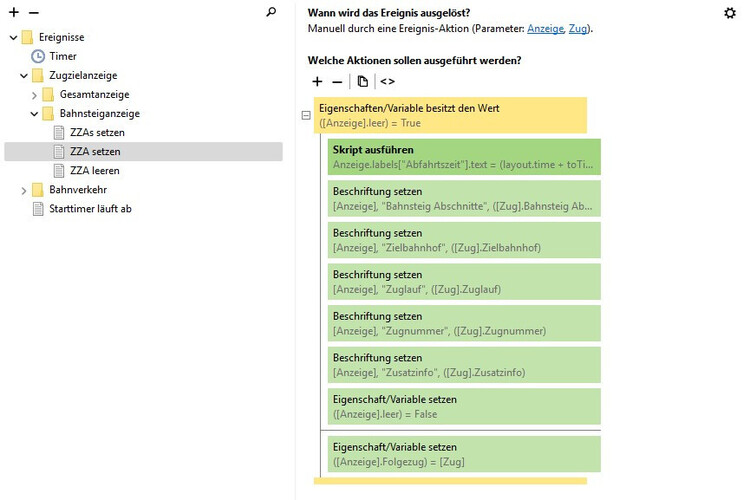The height and width of the screenshot is (500, 750).
Task: Expand the Gesamtanzeige folder
Action: (x=34, y=95)
